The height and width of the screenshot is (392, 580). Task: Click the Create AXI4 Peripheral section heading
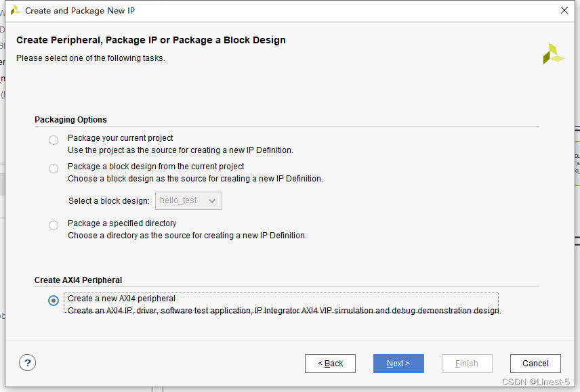[x=78, y=280]
